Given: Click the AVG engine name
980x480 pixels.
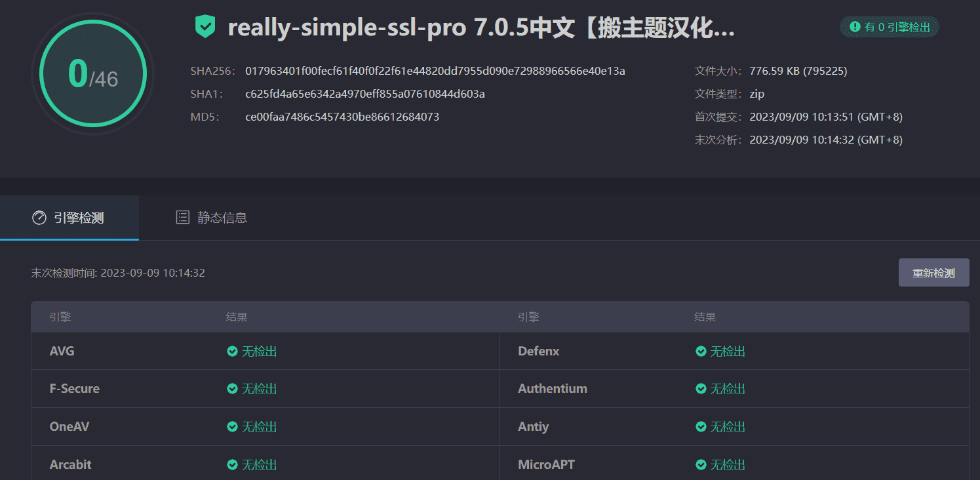Looking at the screenshot, I should point(62,351).
